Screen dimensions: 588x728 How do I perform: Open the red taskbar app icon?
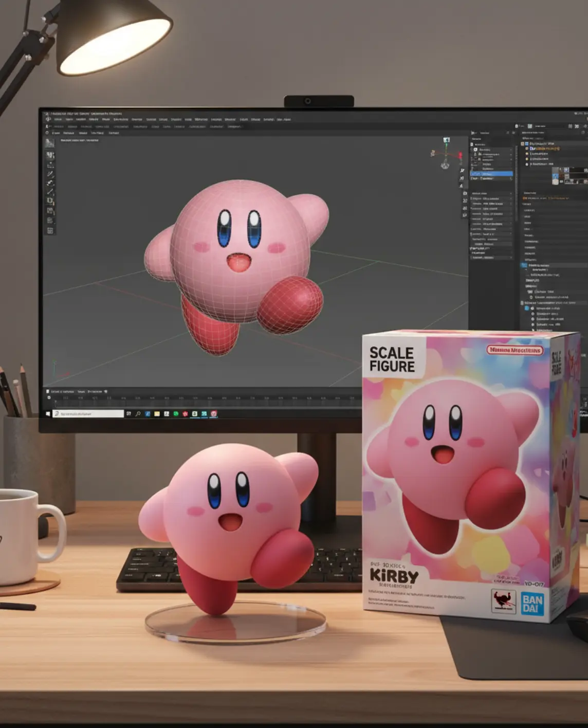[x=185, y=414]
